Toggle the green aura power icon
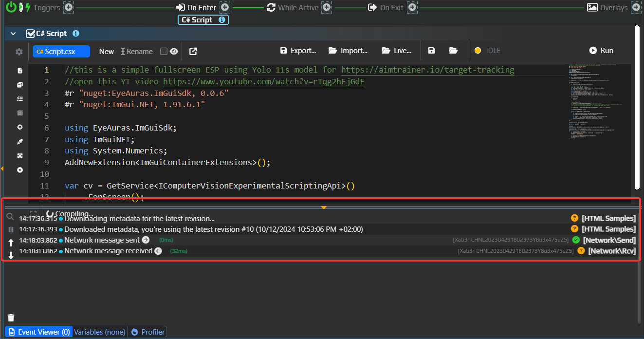 pyautogui.click(x=11, y=7)
